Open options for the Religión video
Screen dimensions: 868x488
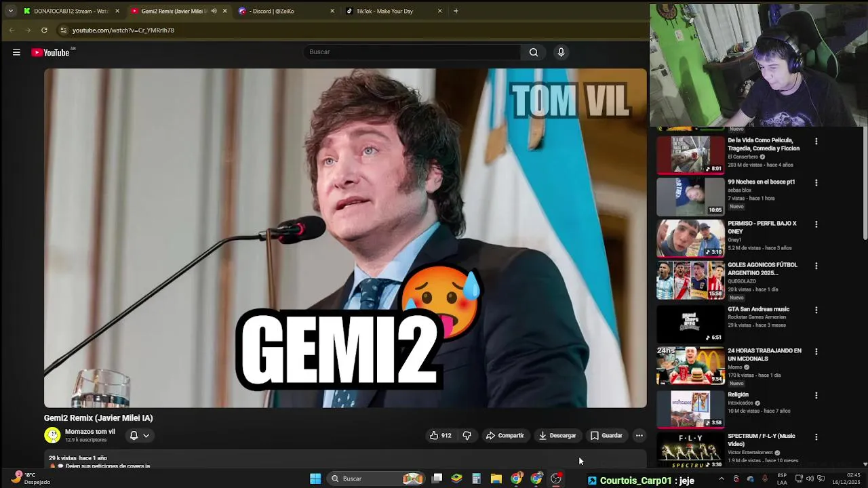point(816,395)
